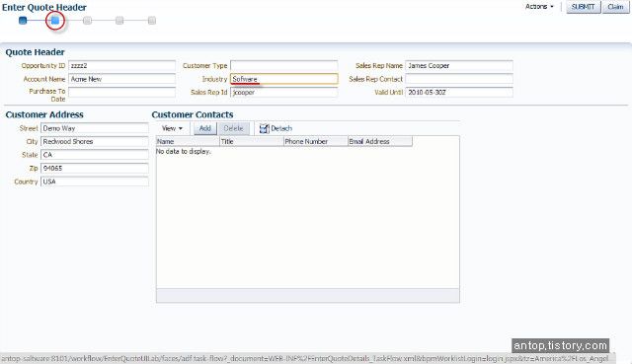Click the Customer Type field
This screenshot has height=364, width=632.
(284, 66)
